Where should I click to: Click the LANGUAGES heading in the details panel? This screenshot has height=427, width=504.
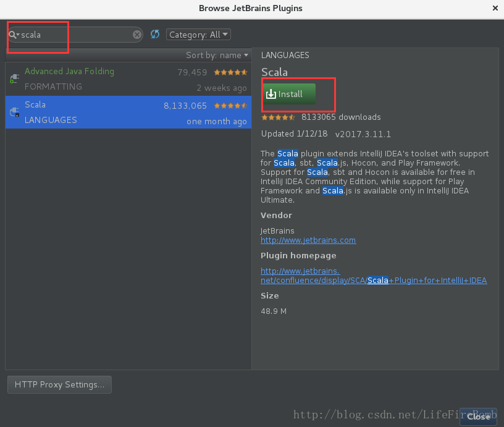[285, 55]
